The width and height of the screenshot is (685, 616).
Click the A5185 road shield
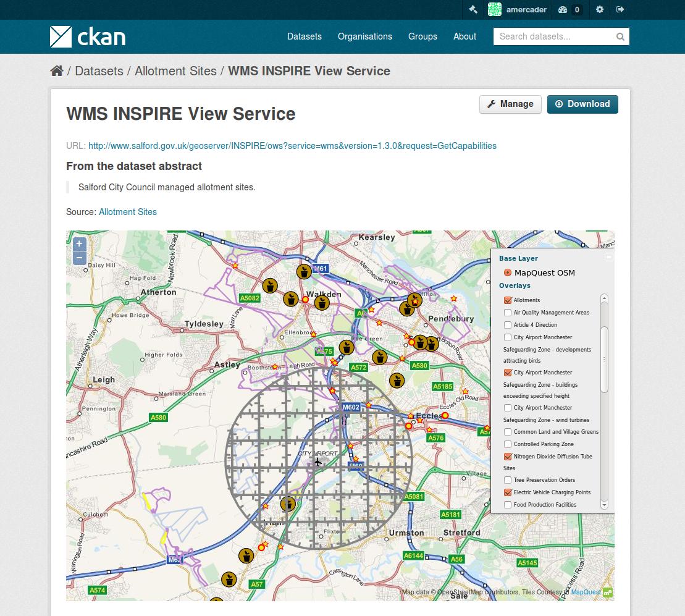click(442, 387)
